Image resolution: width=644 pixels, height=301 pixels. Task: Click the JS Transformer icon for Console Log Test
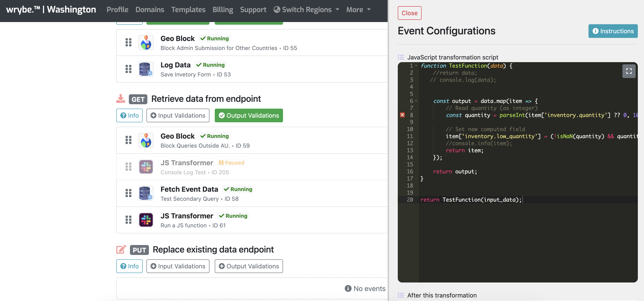coord(146,167)
